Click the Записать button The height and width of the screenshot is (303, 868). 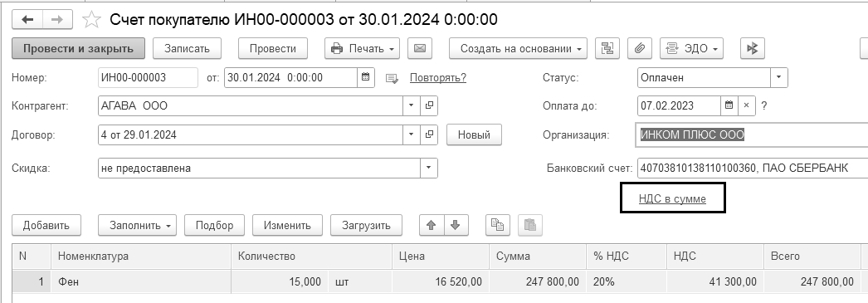tap(187, 49)
